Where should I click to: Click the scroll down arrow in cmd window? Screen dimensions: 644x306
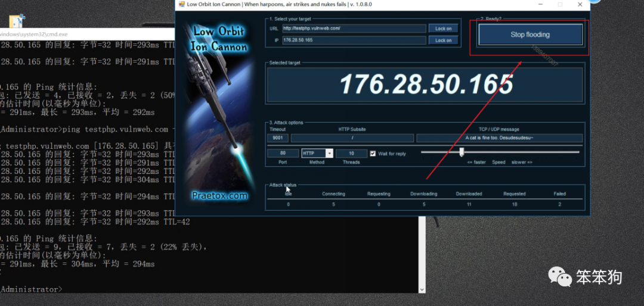422,289
